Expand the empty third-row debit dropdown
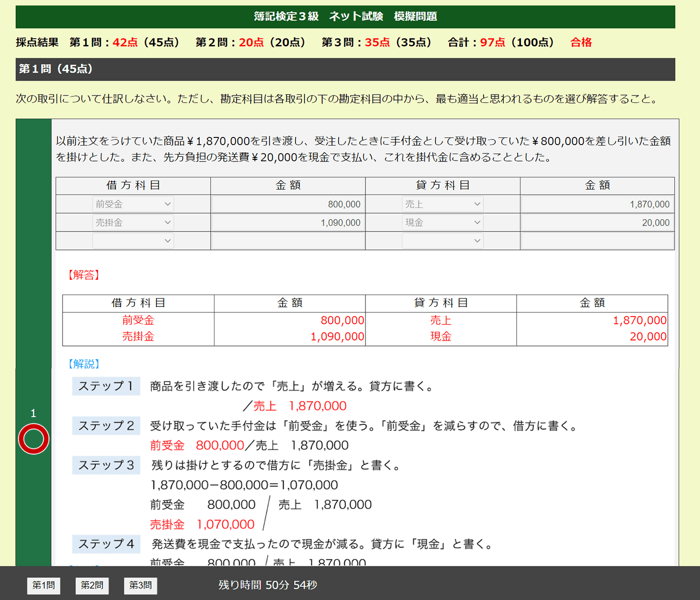This screenshot has height=600, width=700. [133, 240]
